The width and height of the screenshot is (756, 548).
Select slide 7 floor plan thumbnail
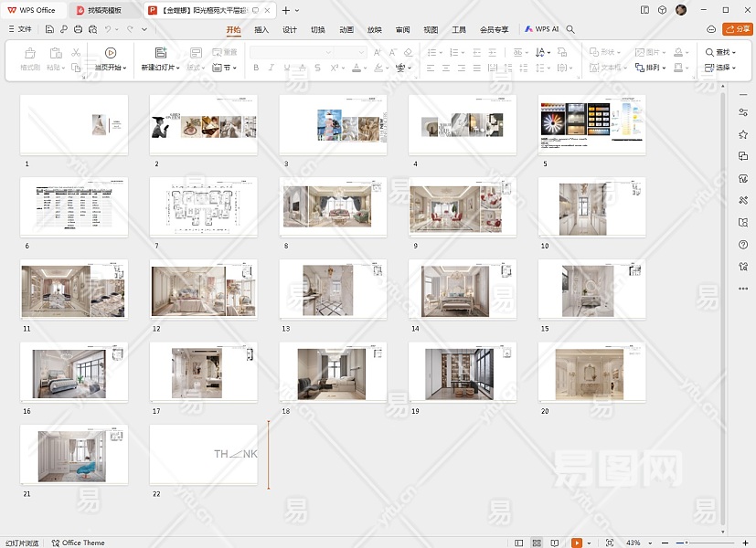click(203, 207)
